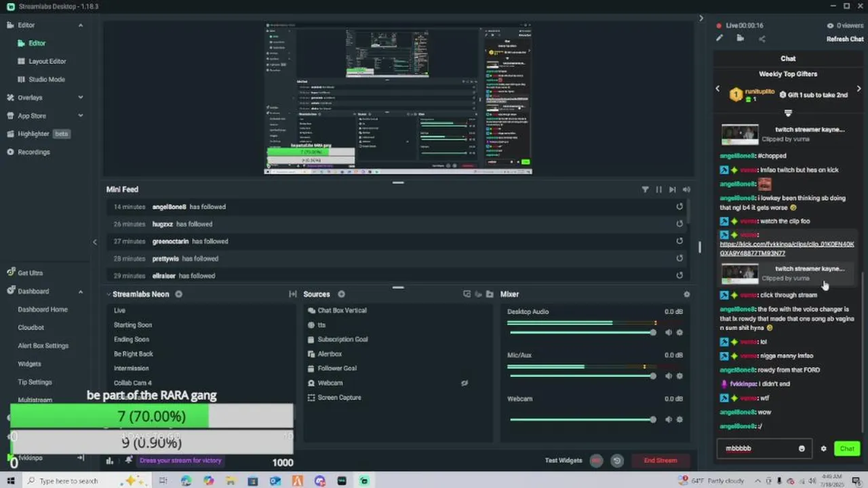This screenshot has width=868, height=488.
Task: Select the Intermission scene
Action: pos(132,368)
